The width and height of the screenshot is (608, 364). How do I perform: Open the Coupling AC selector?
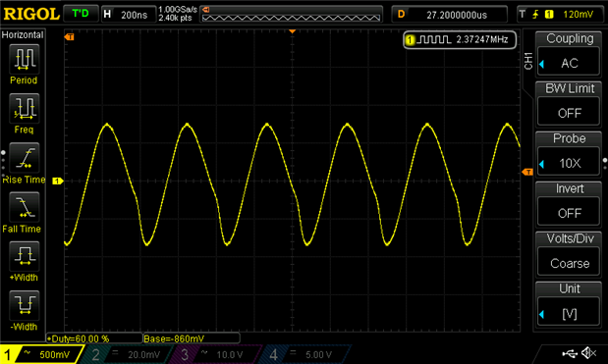click(x=569, y=54)
